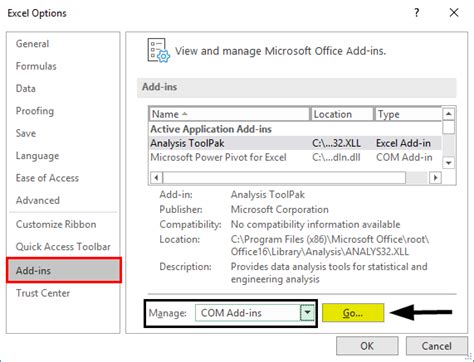Select Advanced options
The image size is (474, 362).
point(38,200)
